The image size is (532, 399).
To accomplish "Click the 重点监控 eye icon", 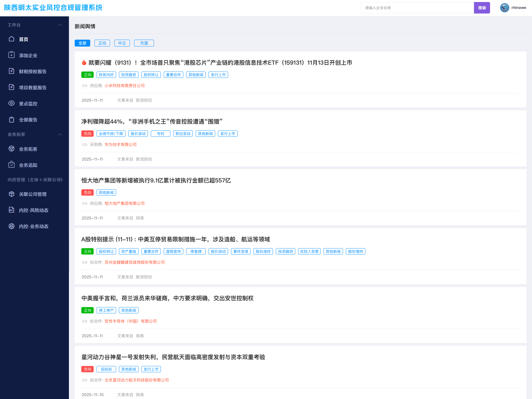I will click(x=11, y=103).
